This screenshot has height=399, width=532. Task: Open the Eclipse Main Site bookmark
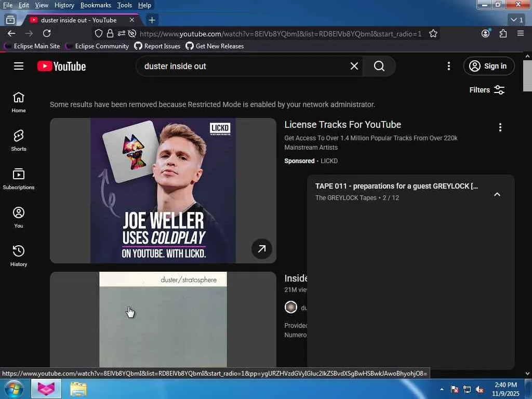click(x=32, y=46)
